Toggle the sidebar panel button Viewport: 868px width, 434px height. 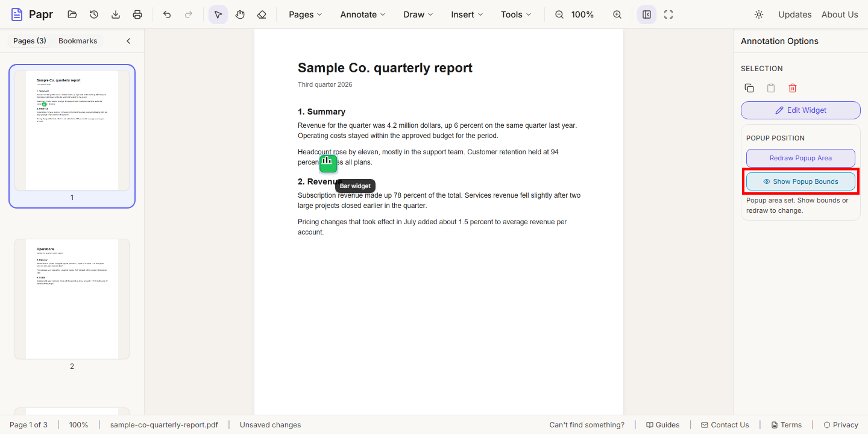click(x=647, y=14)
